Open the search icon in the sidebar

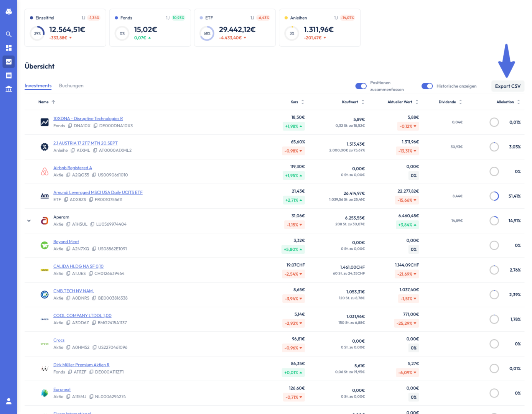coord(8,34)
